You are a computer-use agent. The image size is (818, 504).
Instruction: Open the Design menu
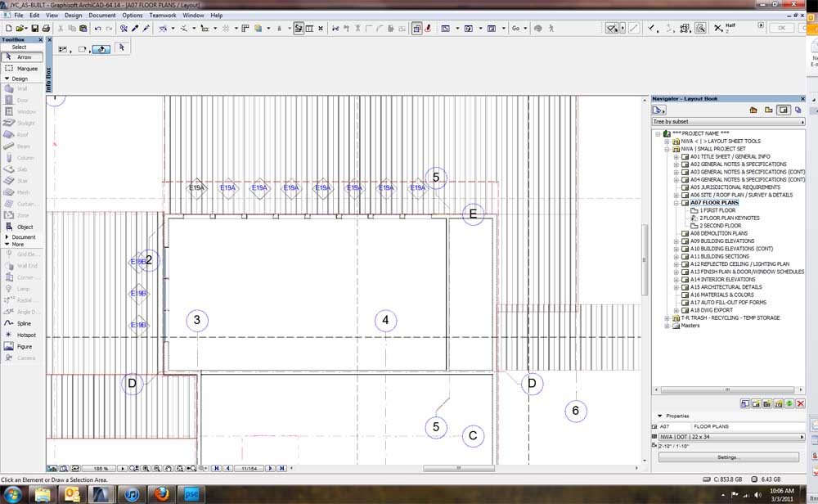pos(72,14)
